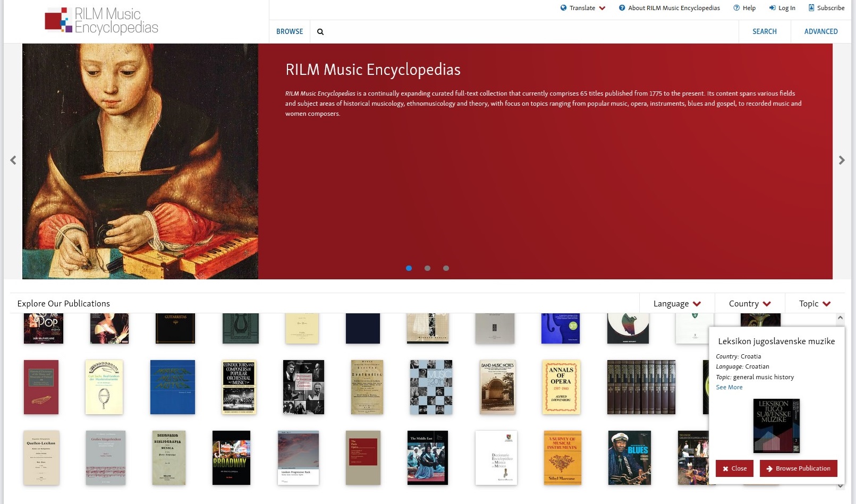856x504 pixels.
Task: Go to next carousel slide arrow
Action: [x=842, y=160]
